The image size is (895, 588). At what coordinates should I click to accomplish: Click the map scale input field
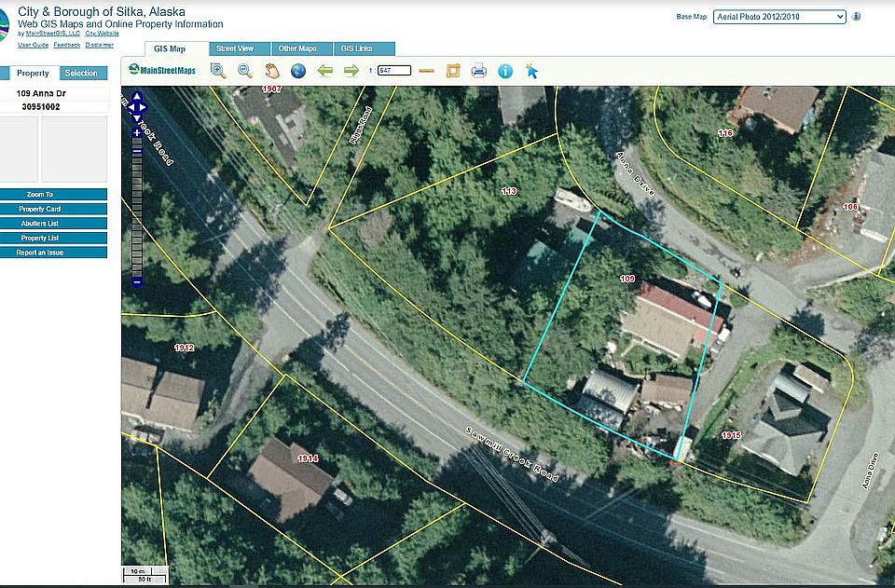pos(393,71)
